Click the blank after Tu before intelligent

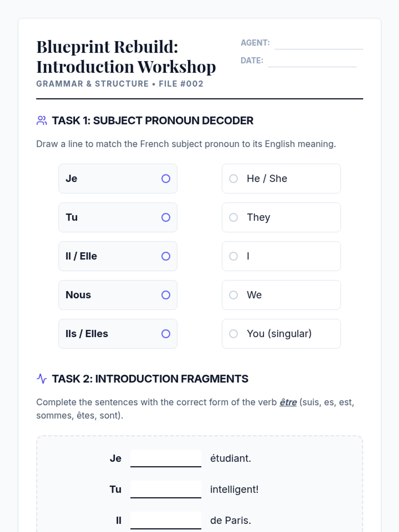[x=166, y=489]
